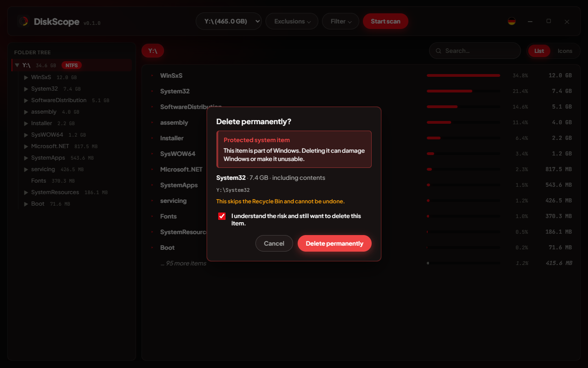Expand SoftwareDistribution tree node
The width and height of the screenshot is (588, 368).
[x=26, y=100]
